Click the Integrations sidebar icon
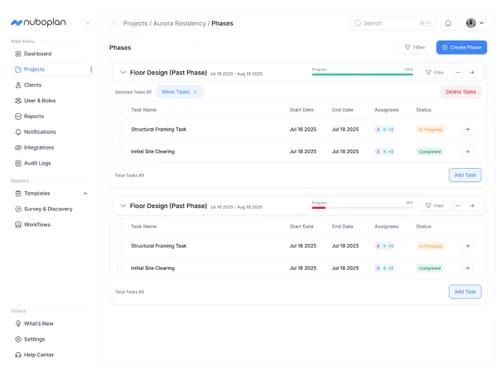500x375 pixels. pyautogui.click(x=18, y=147)
